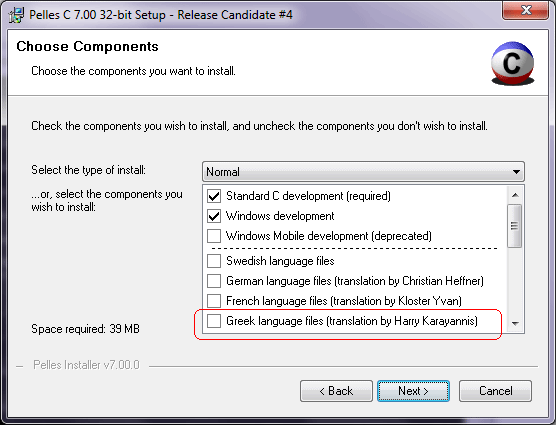Close the setup window
The height and width of the screenshot is (425, 556).
pyautogui.click(x=526, y=10)
